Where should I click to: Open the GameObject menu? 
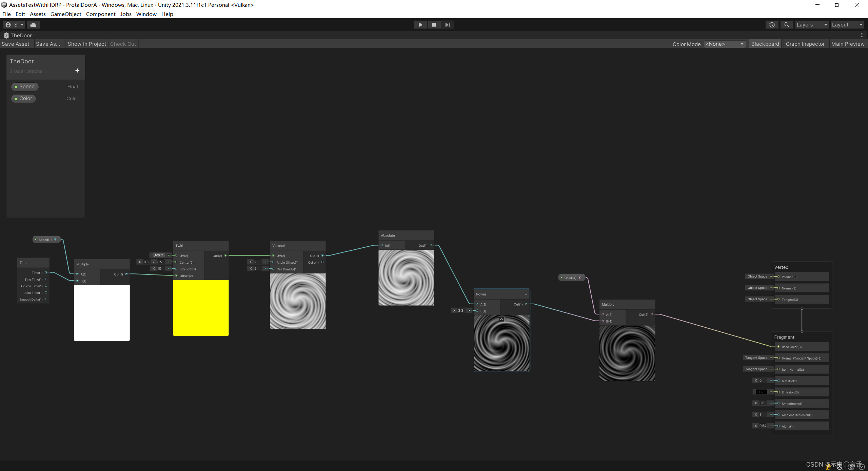pyautogui.click(x=65, y=14)
